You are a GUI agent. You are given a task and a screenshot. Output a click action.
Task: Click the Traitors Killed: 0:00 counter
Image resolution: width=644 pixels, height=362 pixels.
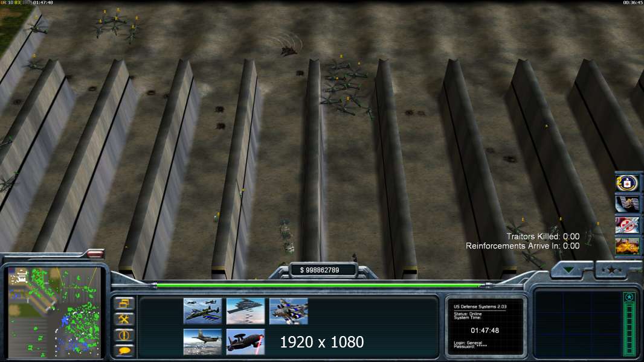point(543,237)
